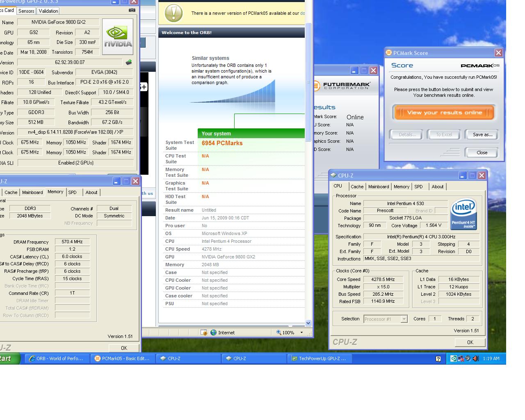The height and width of the screenshot is (420, 525).
Task: Open About tab in right CPU-Z window
Action: pyautogui.click(x=438, y=187)
